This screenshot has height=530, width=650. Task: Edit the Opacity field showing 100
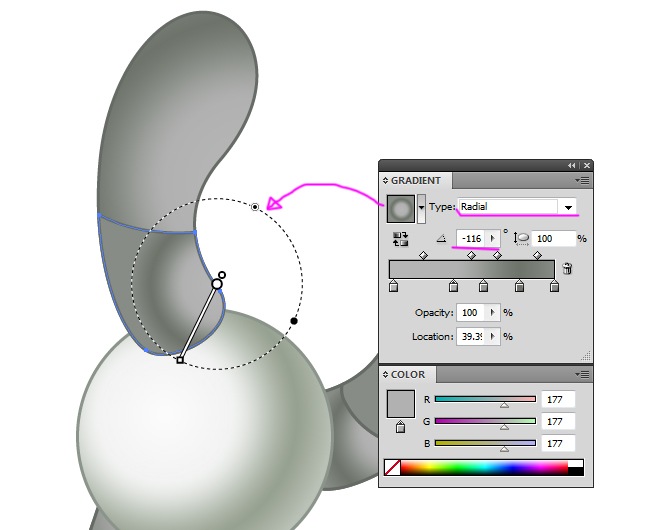[471, 312]
